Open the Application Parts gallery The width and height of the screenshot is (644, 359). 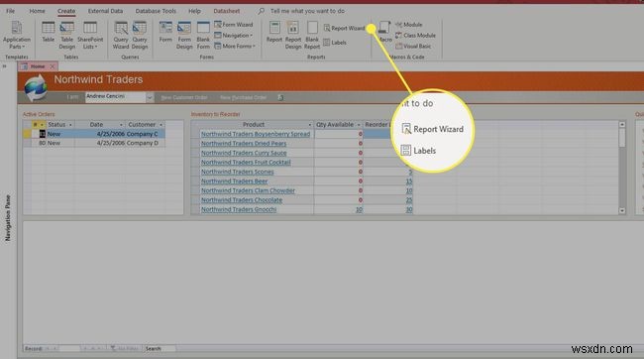(17, 36)
